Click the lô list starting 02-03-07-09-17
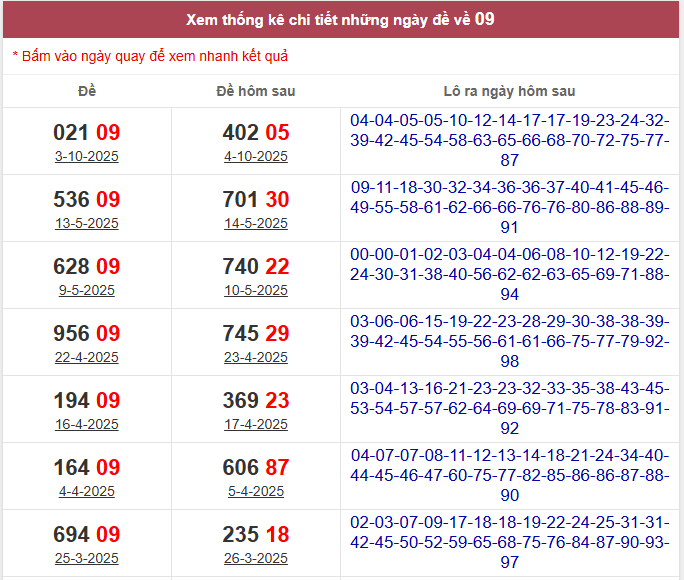Screen dimensions: 684x580 click(x=510, y=542)
